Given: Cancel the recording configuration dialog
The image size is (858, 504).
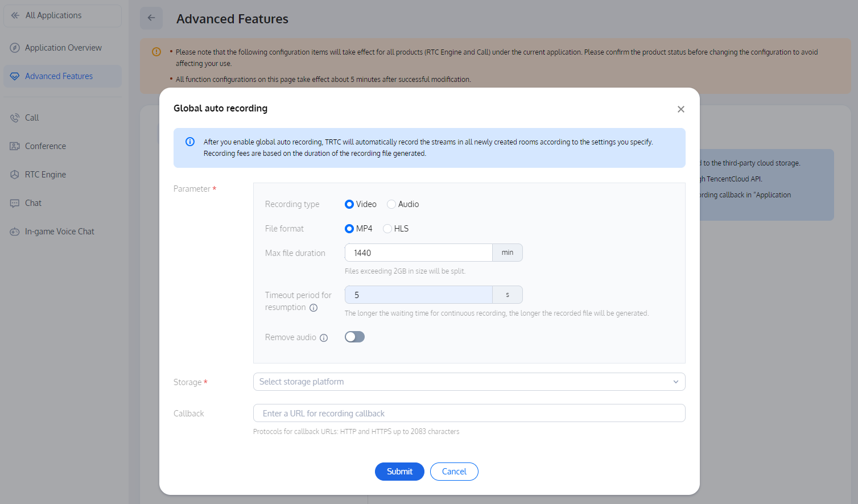Looking at the screenshot, I should pyautogui.click(x=454, y=472).
